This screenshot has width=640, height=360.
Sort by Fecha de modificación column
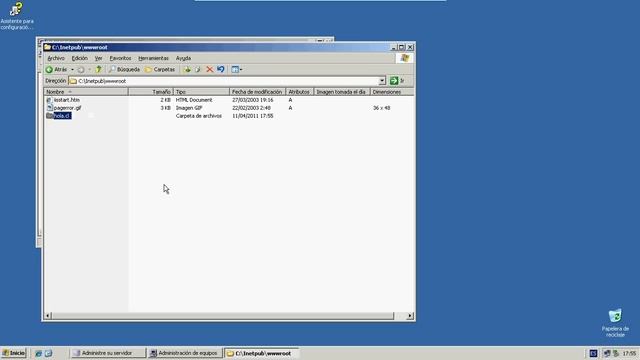258,92
